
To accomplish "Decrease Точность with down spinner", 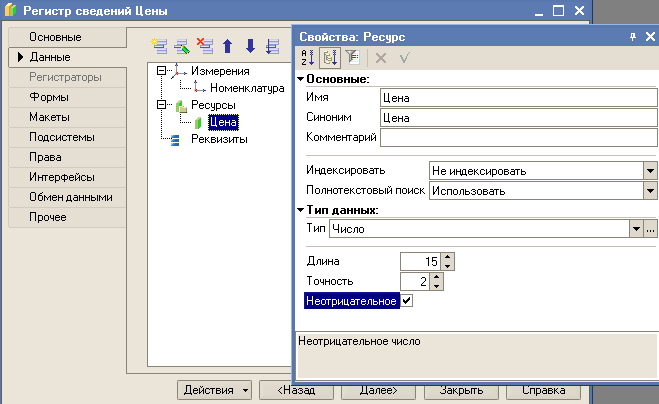I will coord(437,286).
